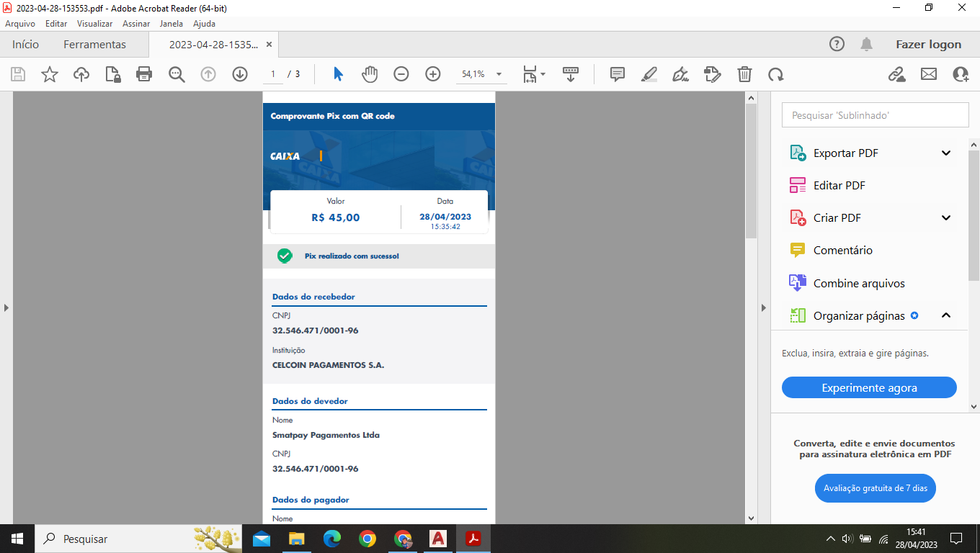Open the help question mark icon

click(x=837, y=44)
